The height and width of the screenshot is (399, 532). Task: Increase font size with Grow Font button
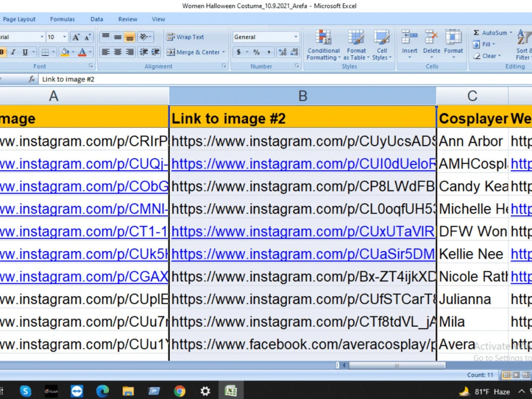pyautogui.click(x=76, y=37)
